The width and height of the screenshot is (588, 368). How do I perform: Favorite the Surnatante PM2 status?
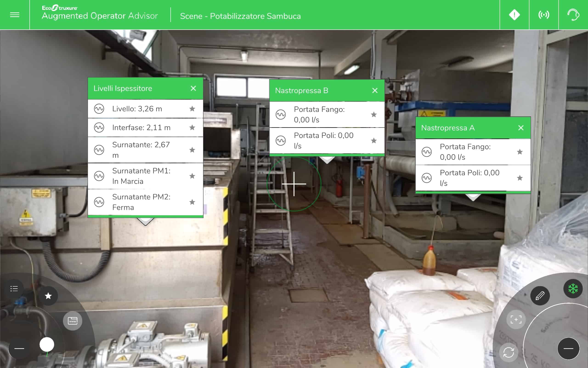coord(192,202)
